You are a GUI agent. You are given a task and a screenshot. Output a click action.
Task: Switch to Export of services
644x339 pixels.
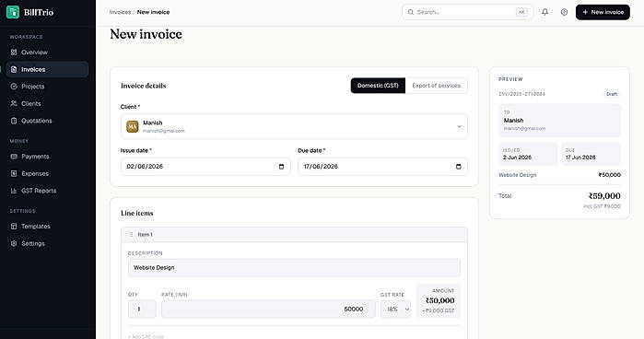tap(436, 86)
